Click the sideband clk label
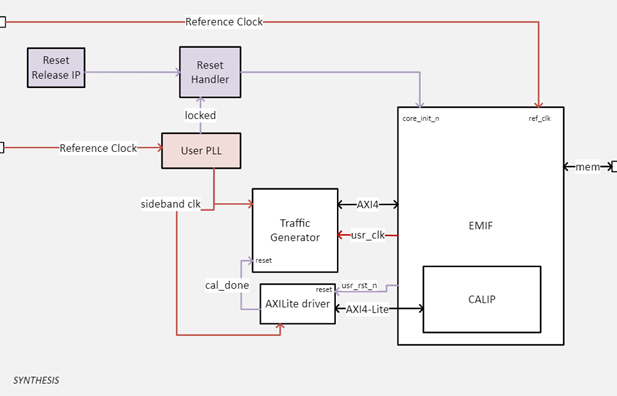 171,204
